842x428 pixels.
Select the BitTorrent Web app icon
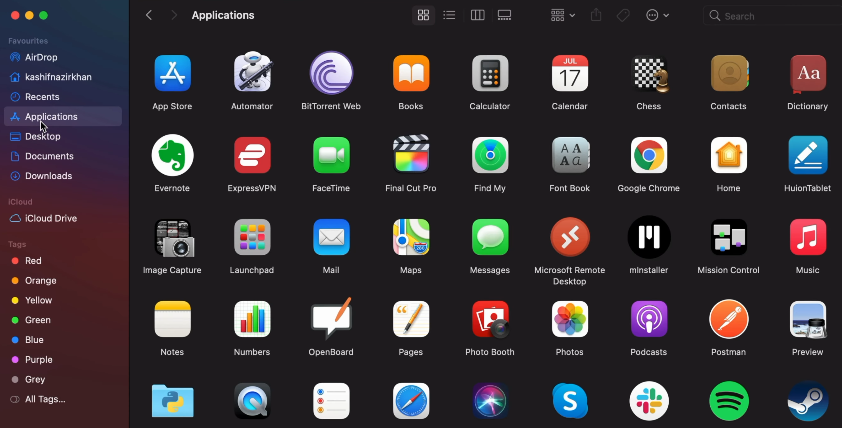(x=331, y=73)
